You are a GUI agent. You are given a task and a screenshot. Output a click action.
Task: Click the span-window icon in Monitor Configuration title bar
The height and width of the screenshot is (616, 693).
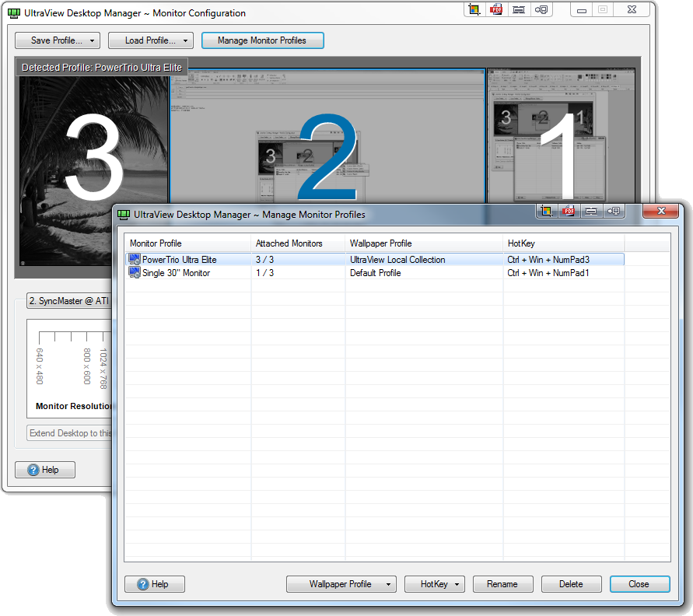tap(519, 9)
